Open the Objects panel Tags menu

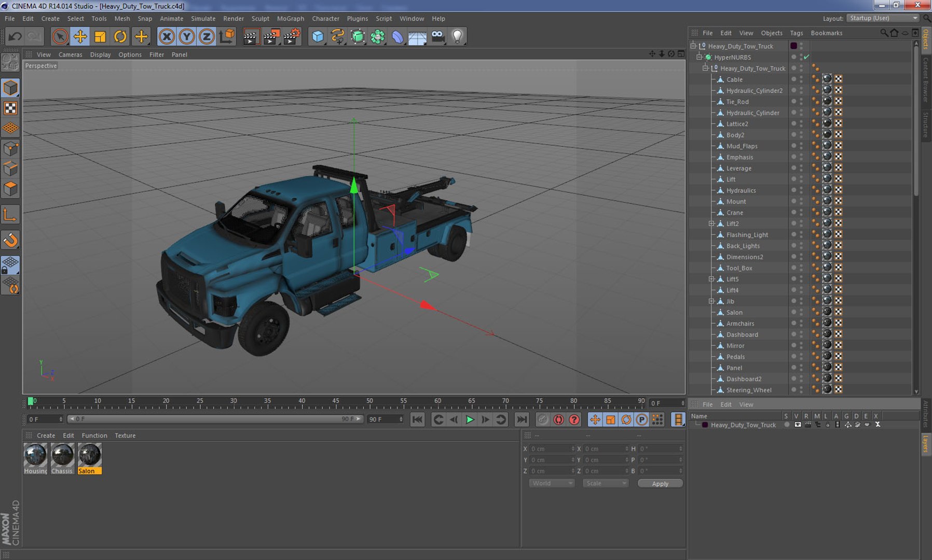[796, 33]
